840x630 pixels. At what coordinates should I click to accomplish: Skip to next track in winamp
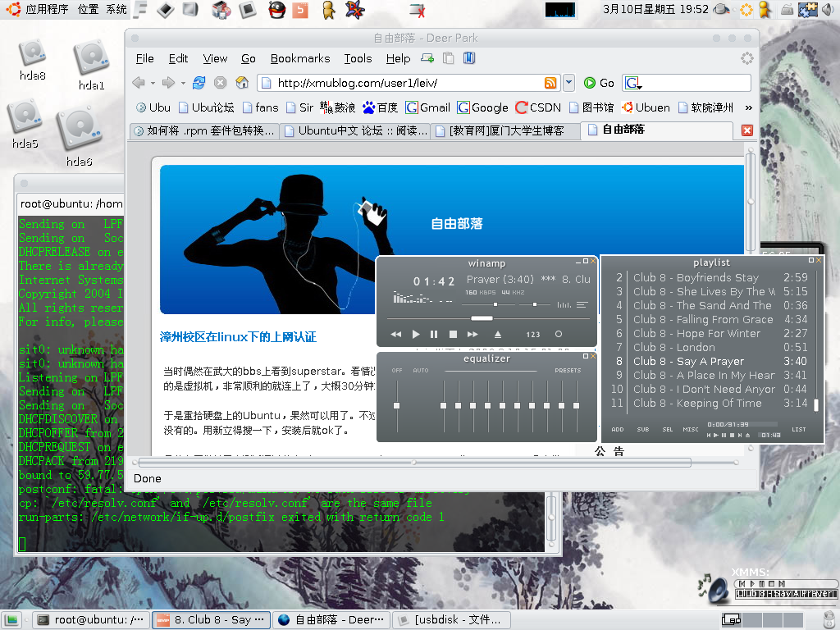(472, 335)
